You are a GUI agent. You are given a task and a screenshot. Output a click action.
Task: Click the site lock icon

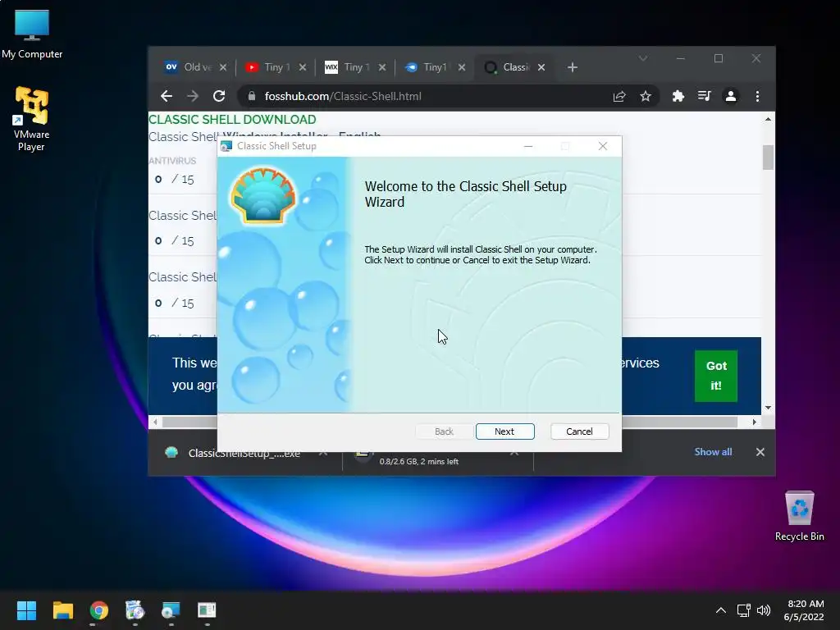coord(252,96)
